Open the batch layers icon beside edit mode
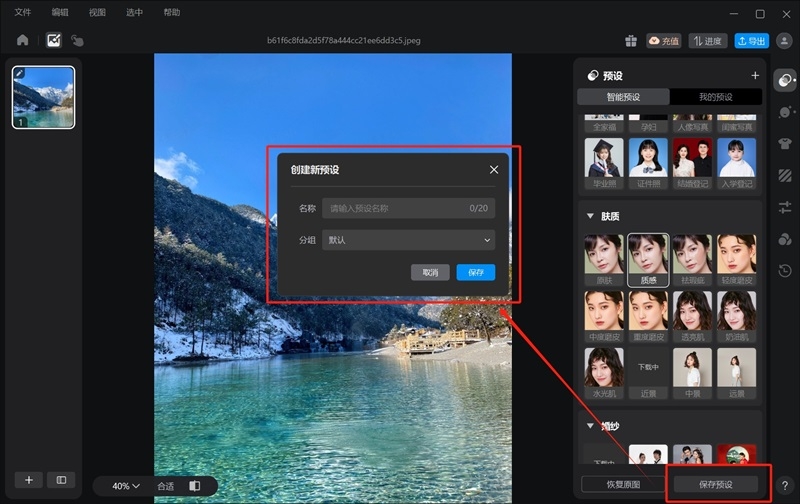The image size is (800, 504). [x=77, y=40]
